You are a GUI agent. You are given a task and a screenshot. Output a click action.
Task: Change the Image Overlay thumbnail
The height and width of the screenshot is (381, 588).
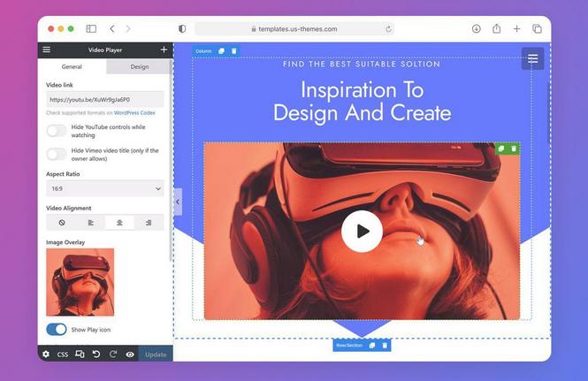pos(80,282)
